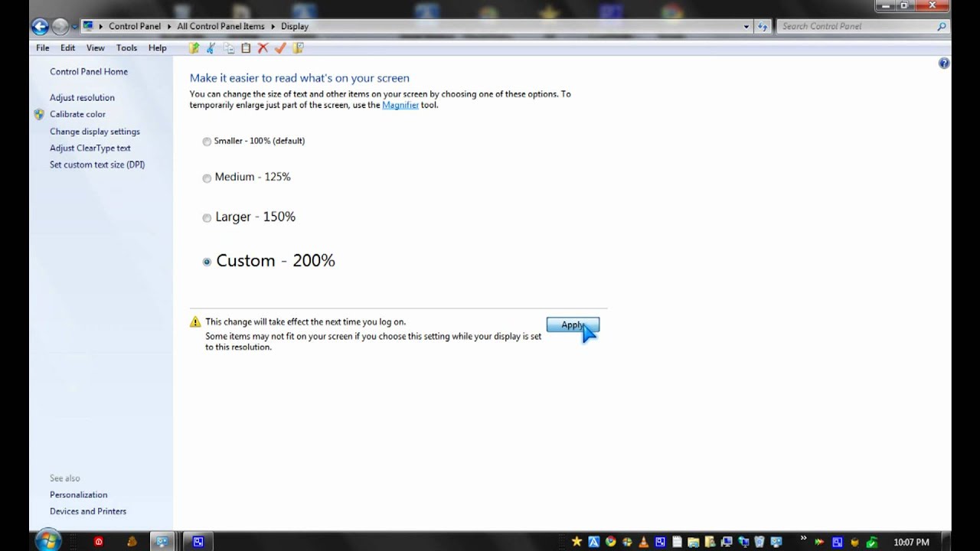Click the green checkmark tray icon
980x551 pixels.
tap(871, 542)
